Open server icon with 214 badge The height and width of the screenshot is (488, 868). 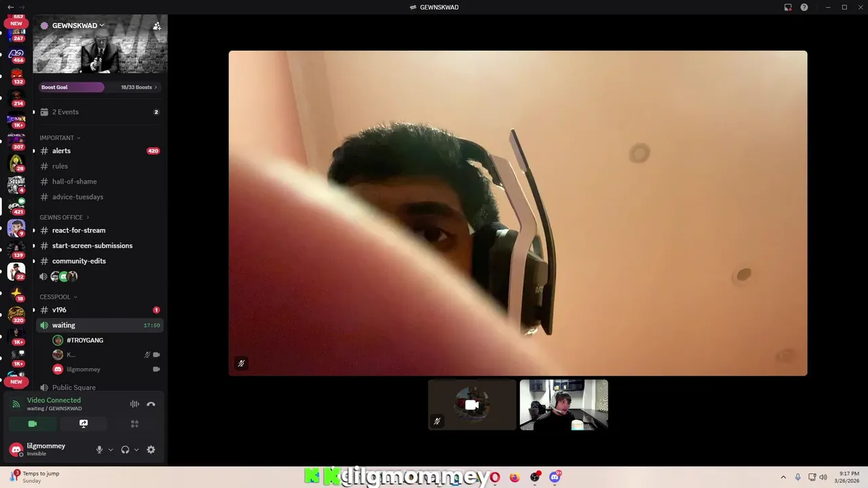16,98
